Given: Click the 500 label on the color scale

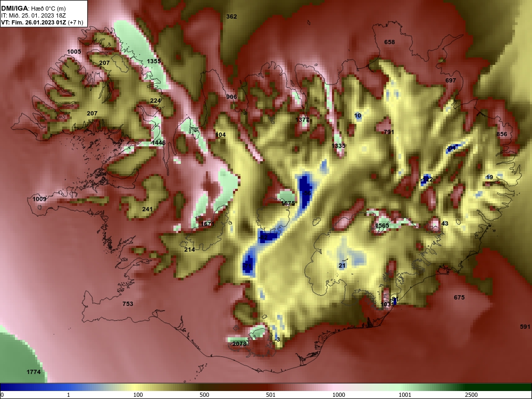Looking at the screenshot, I should (x=204, y=395).
